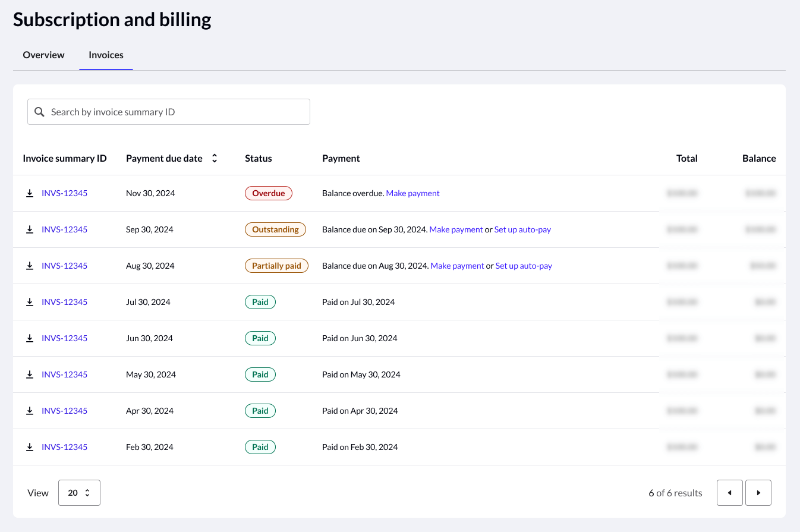Download the invoice due May 30, 2024

[x=30, y=375]
